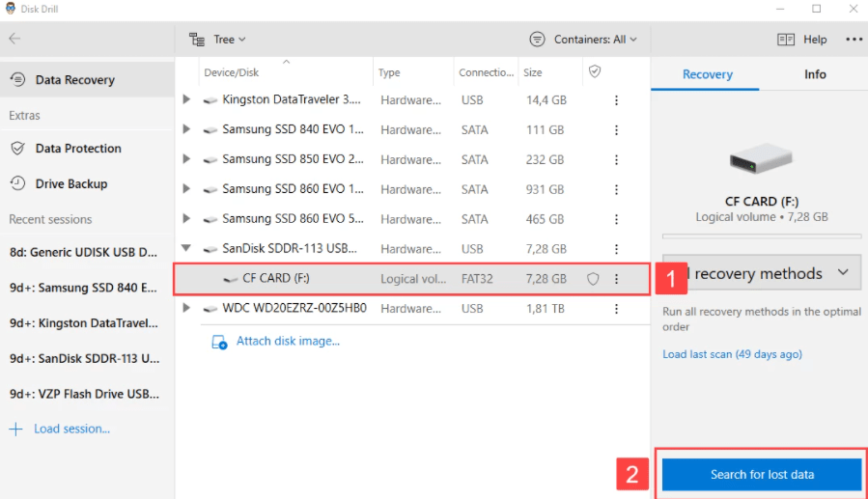This screenshot has height=499, width=868.
Task: Switch to the Info tab
Action: click(815, 74)
